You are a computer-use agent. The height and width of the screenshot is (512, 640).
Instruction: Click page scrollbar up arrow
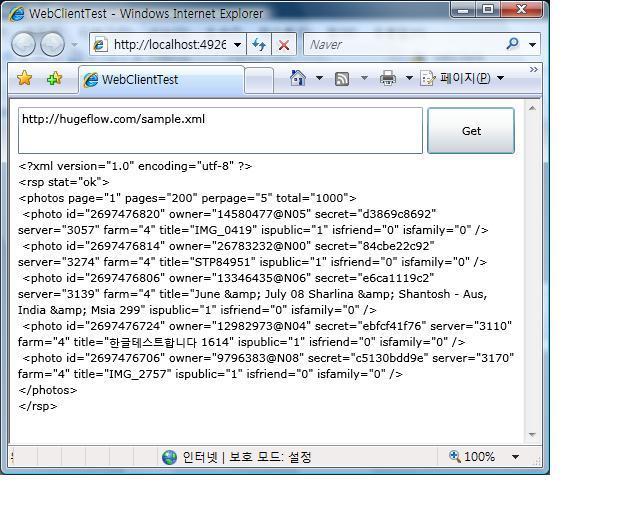[x=532, y=108]
